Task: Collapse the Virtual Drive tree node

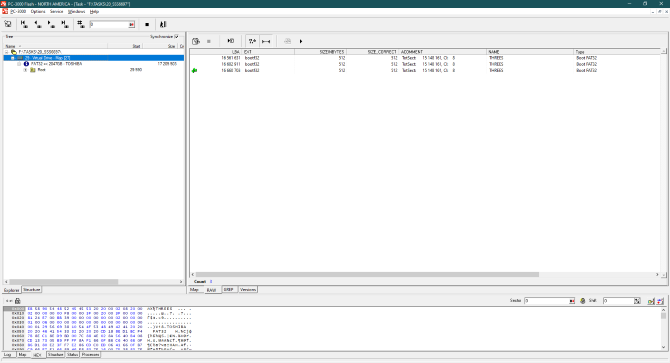Action: (x=12, y=58)
